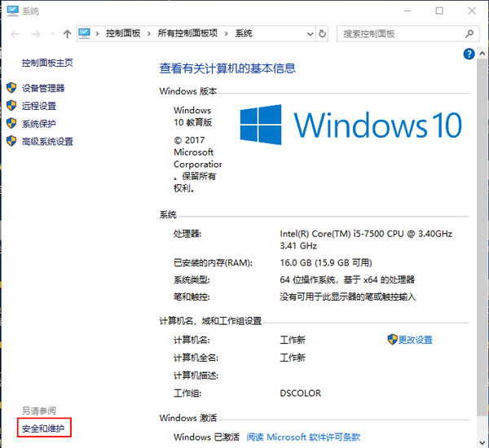Image resolution: width=489 pixels, height=448 pixels.
Task: Open 阅读 Microsoft 软件许可条款 link
Action: [303, 437]
